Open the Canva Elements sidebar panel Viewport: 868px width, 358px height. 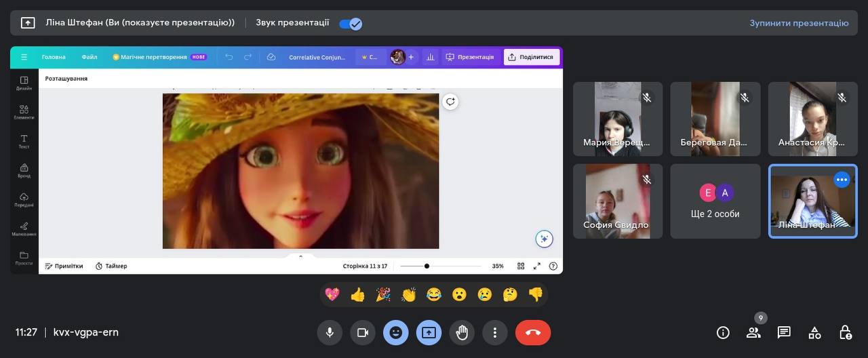click(24, 112)
